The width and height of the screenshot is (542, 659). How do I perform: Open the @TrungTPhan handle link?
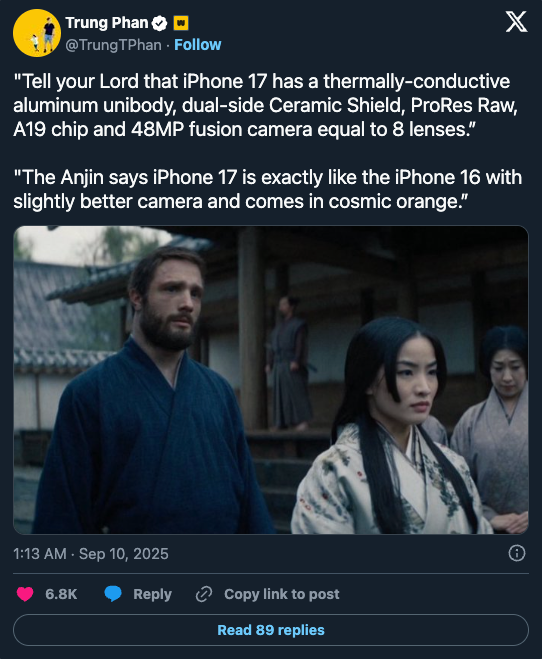click(x=113, y=45)
